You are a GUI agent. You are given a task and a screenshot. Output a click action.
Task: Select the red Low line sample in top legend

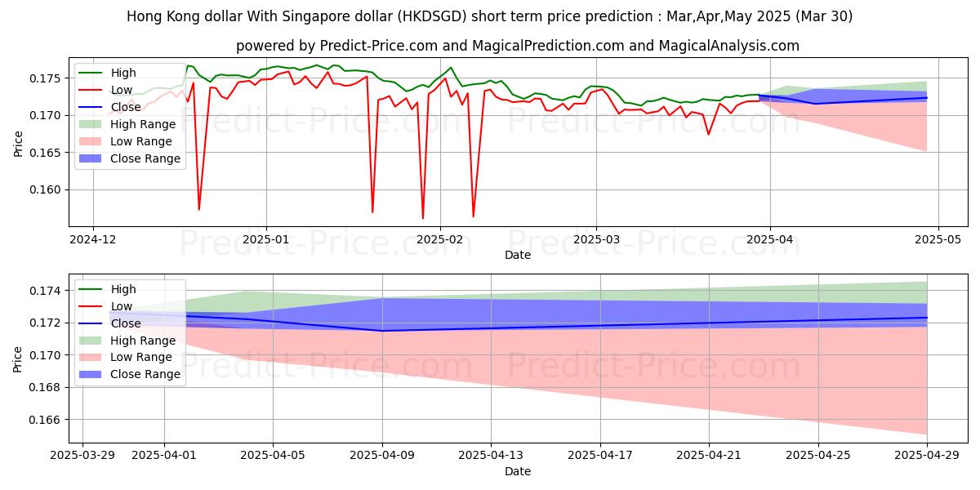pyautogui.click(x=92, y=89)
